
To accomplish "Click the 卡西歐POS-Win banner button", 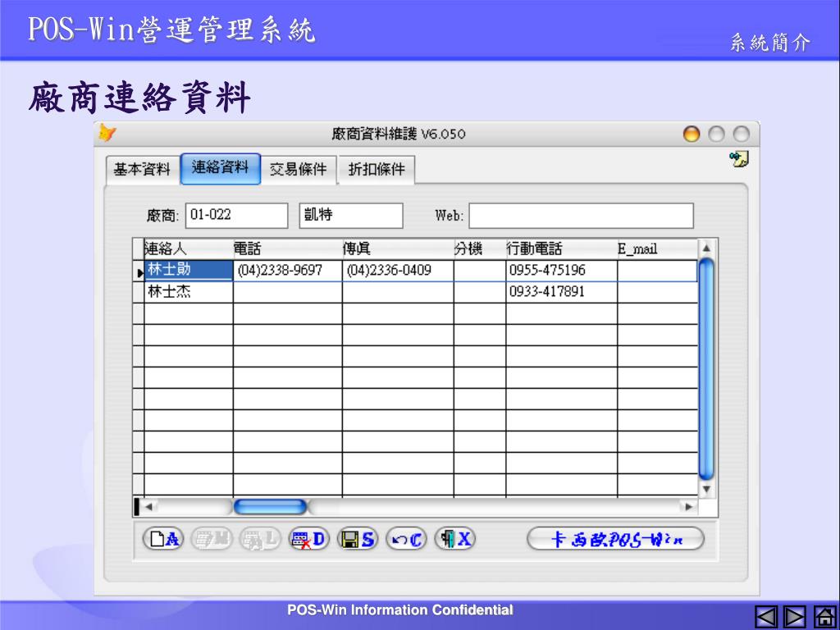I will coord(615,538).
